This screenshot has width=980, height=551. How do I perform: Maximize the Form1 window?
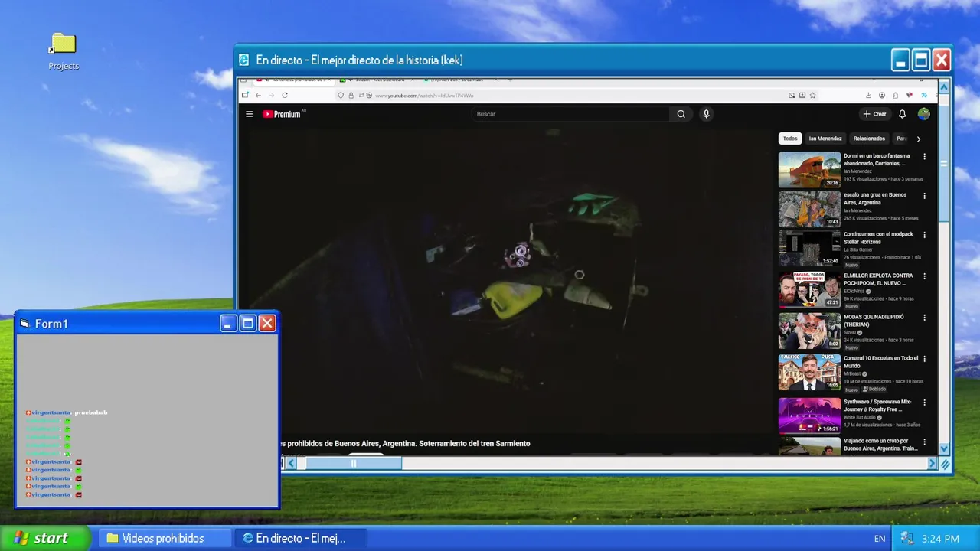click(x=247, y=324)
